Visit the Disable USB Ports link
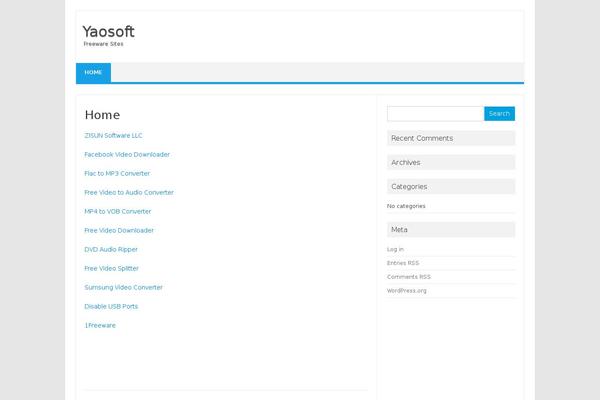Viewport: 600px width, 400px height. pyautogui.click(x=111, y=306)
